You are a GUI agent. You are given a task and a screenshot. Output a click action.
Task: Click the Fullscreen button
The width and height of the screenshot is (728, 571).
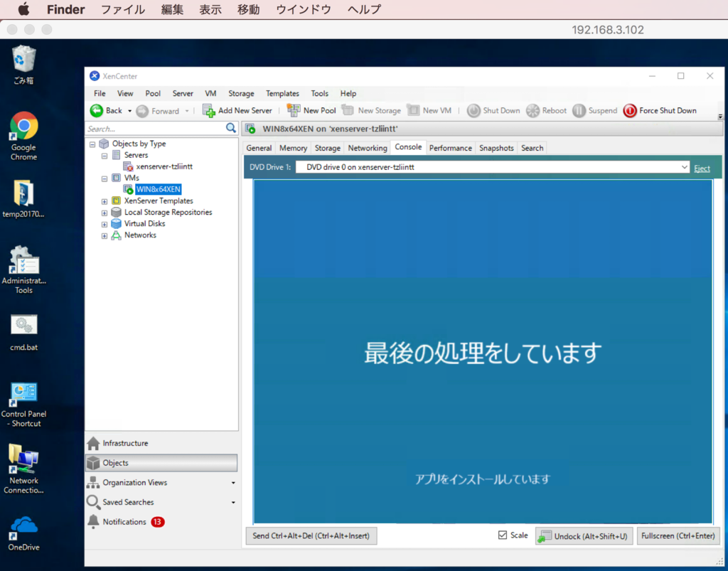click(x=678, y=535)
